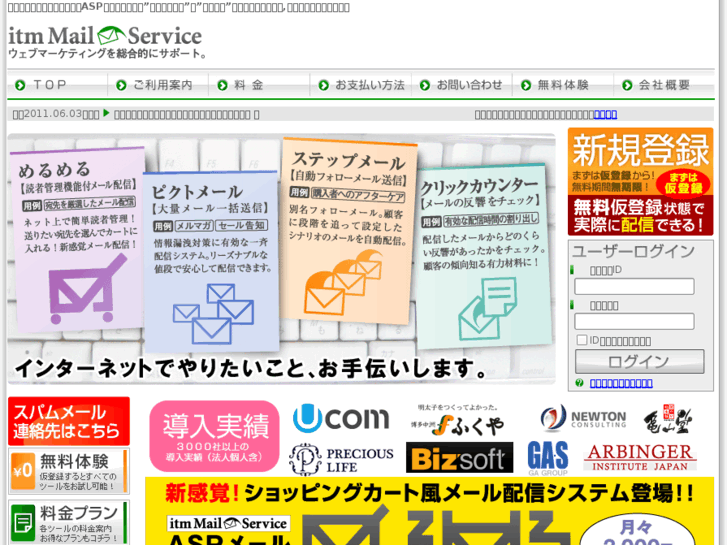
Task: Click the 無料仮登録状態で実際に配信できる text
Action: pos(639,216)
